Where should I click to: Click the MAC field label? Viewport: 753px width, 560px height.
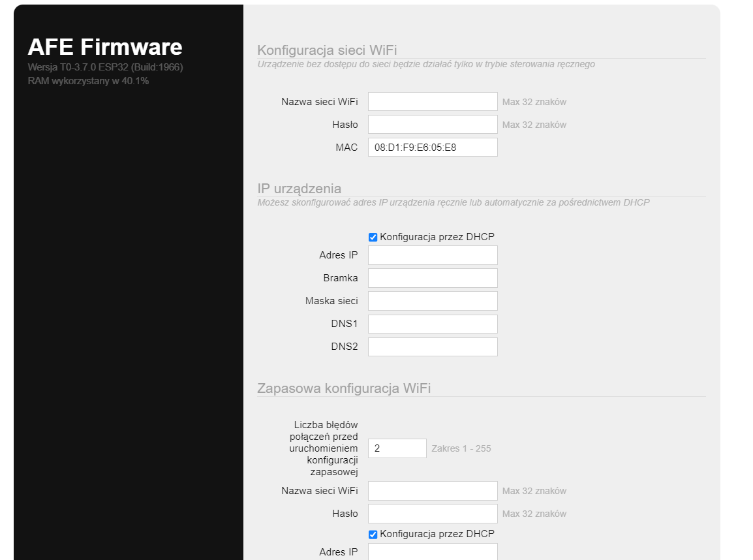tap(346, 148)
